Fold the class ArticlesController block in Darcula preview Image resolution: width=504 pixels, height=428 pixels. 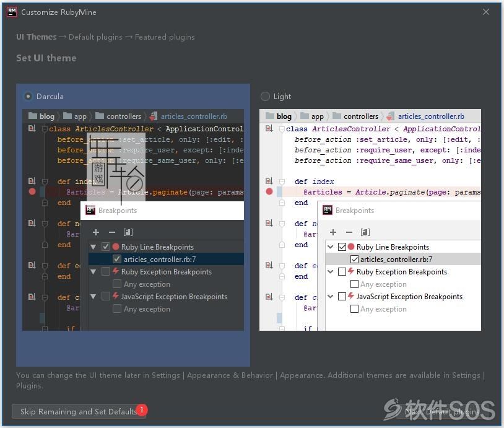[x=45, y=129]
